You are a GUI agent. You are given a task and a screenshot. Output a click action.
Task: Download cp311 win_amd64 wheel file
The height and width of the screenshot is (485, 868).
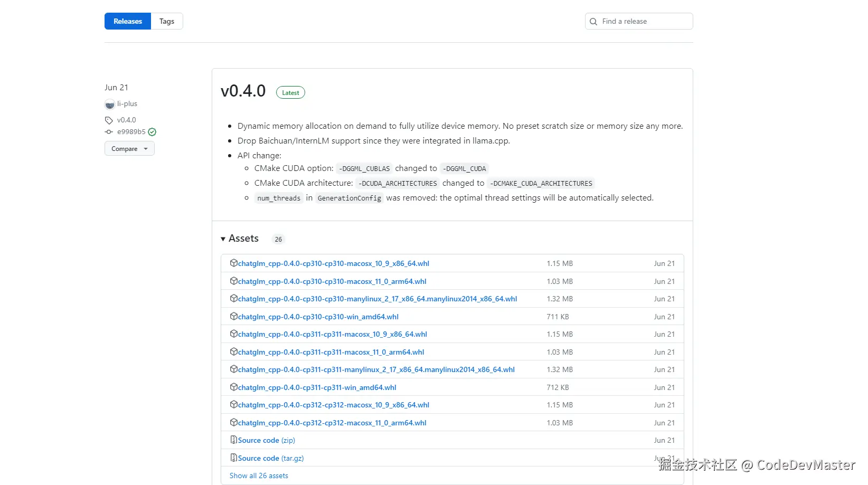point(317,388)
